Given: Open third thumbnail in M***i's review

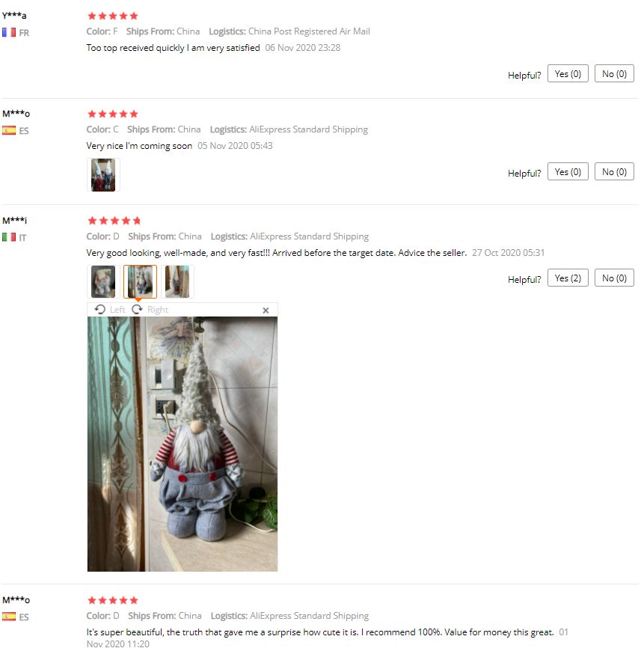Looking at the screenshot, I should (177, 282).
